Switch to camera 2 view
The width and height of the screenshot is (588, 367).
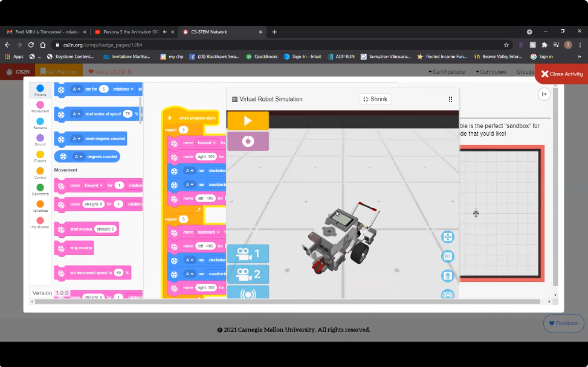tap(248, 274)
